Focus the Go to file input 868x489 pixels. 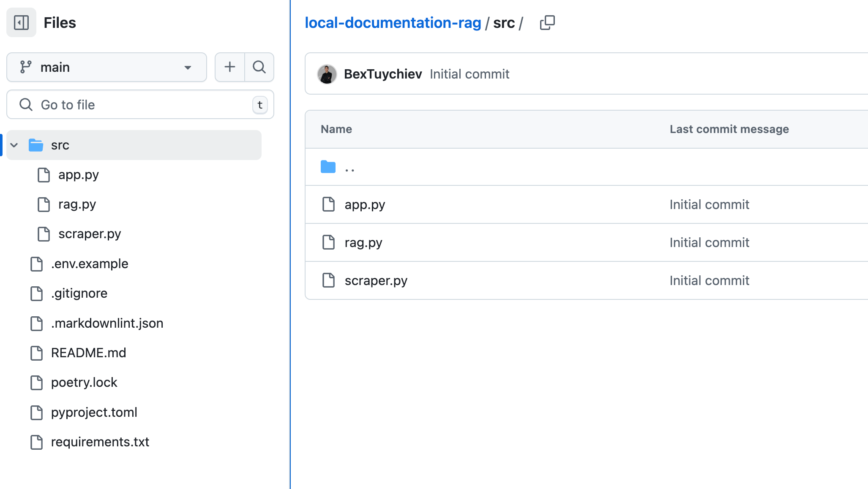tap(139, 104)
